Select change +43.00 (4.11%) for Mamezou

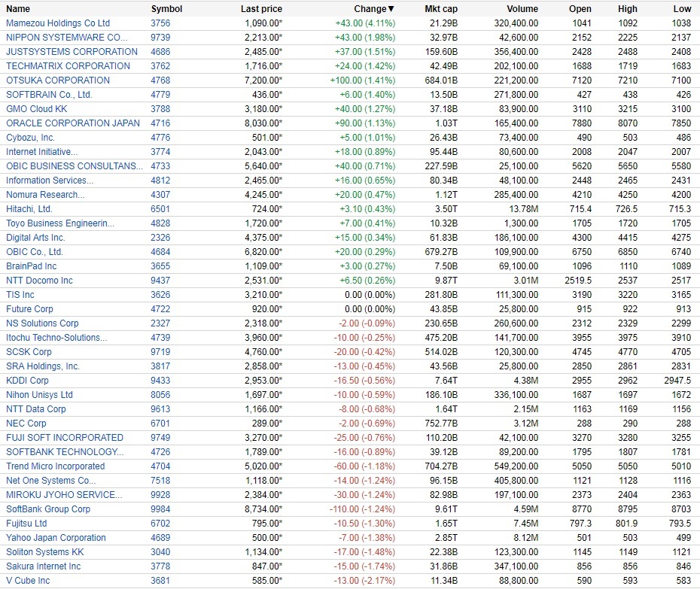tap(365, 23)
